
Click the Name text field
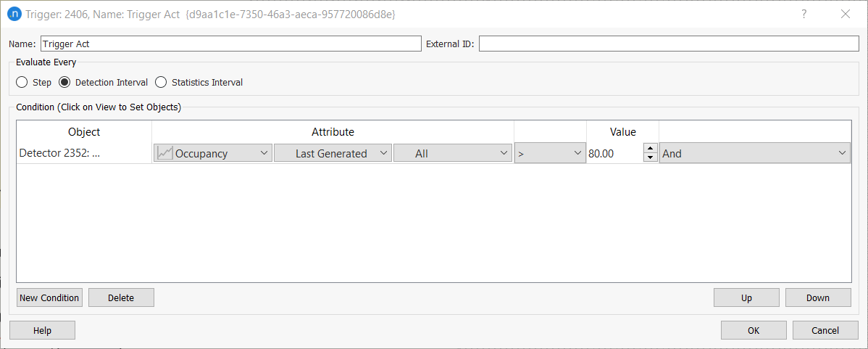[x=230, y=44]
